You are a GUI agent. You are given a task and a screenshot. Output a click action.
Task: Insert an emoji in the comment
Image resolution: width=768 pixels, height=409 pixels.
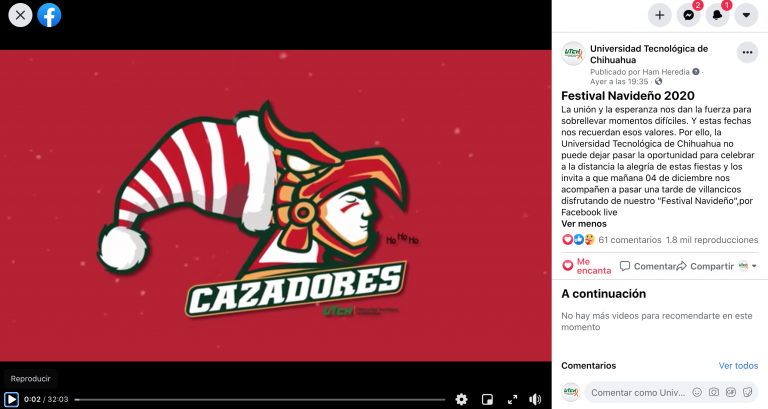pyautogui.click(x=697, y=392)
